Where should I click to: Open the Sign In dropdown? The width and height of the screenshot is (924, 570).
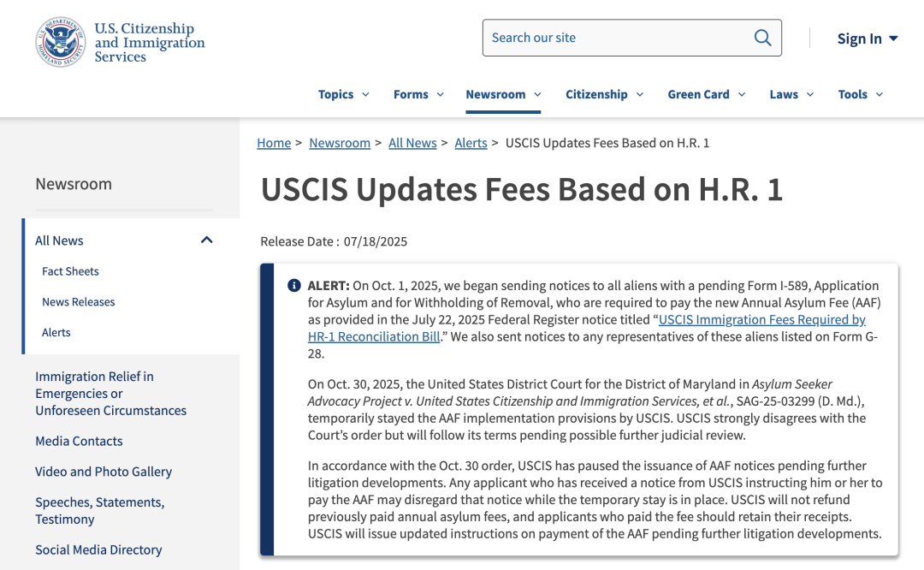868,39
